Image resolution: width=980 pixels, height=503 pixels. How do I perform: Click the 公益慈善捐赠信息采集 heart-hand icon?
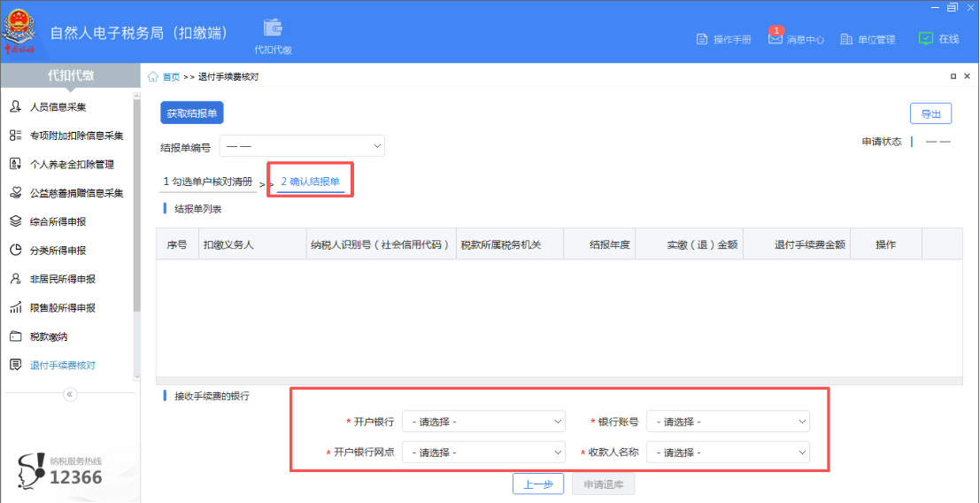(16, 193)
